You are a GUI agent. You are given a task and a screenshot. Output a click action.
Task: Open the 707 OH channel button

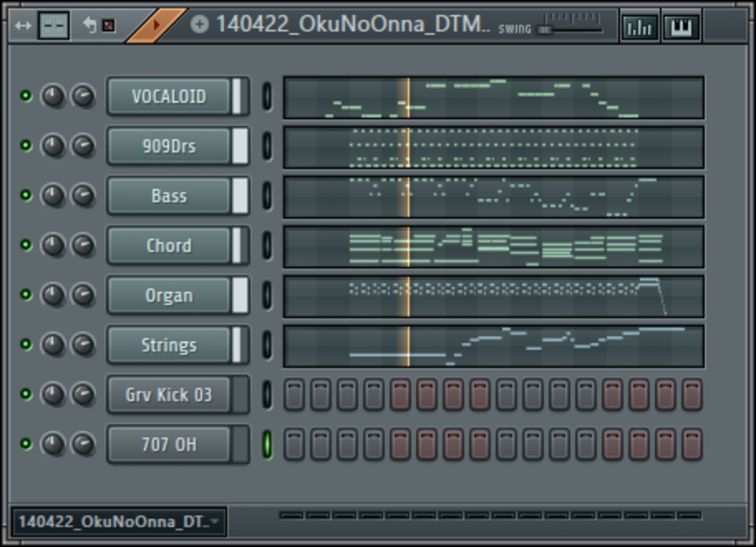coord(169,444)
